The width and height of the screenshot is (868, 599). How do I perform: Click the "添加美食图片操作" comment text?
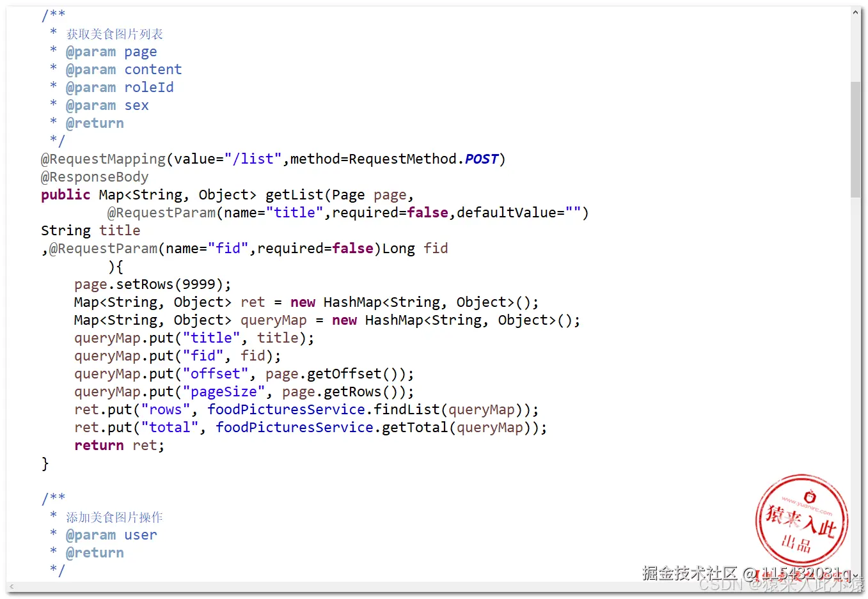pyautogui.click(x=114, y=517)
